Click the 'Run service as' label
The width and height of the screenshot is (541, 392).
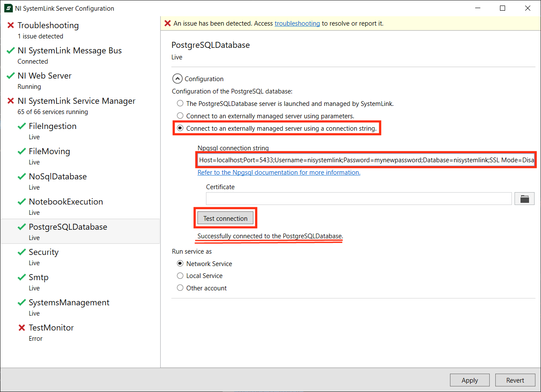click(x=192, y=251)
